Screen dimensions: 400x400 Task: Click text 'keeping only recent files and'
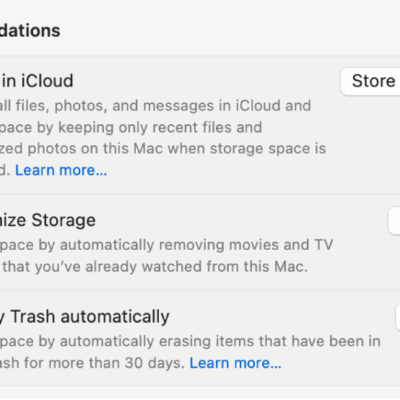pyautogui.click(x=160, y=127)
